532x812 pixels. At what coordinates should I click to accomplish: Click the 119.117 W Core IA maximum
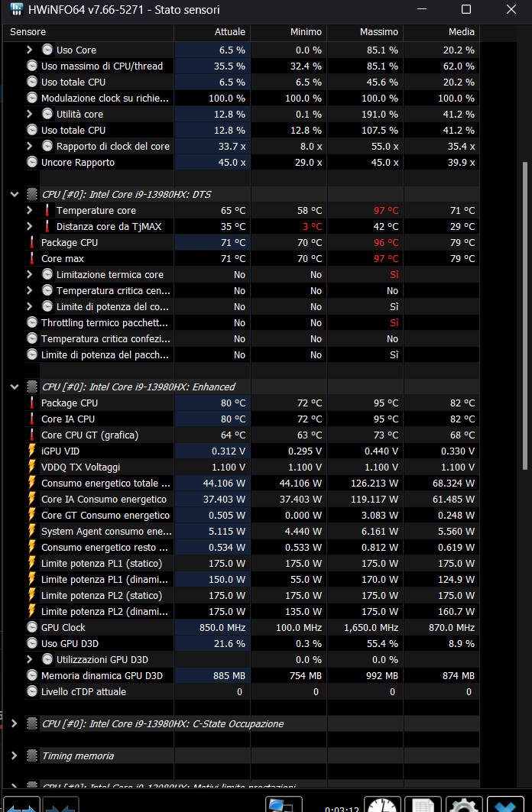373,500
